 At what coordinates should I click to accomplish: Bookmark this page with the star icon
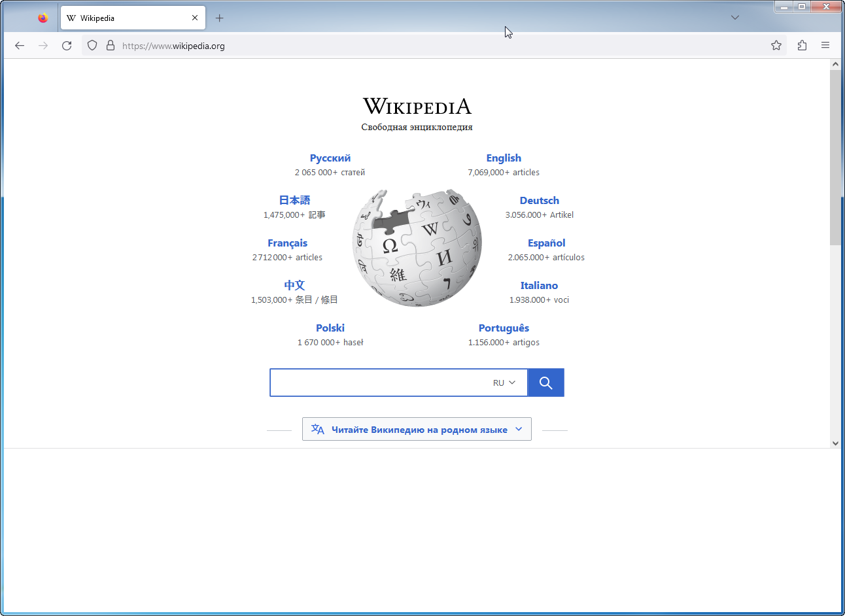(776, 46)
